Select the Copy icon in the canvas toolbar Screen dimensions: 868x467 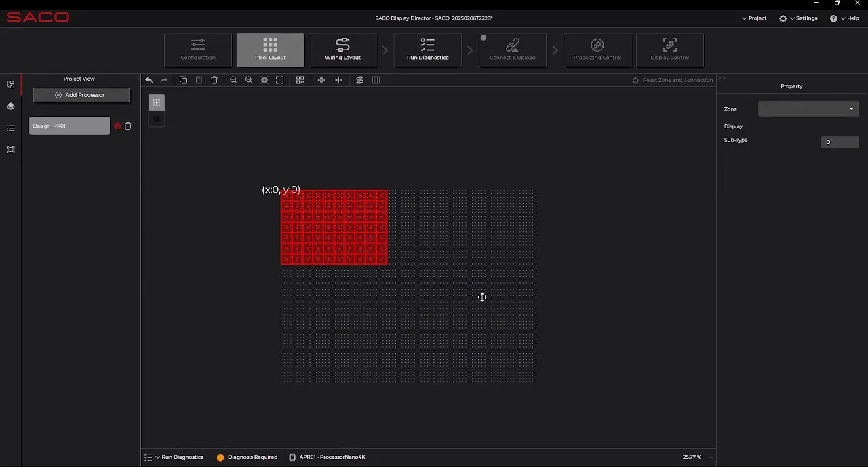(184, 80)
